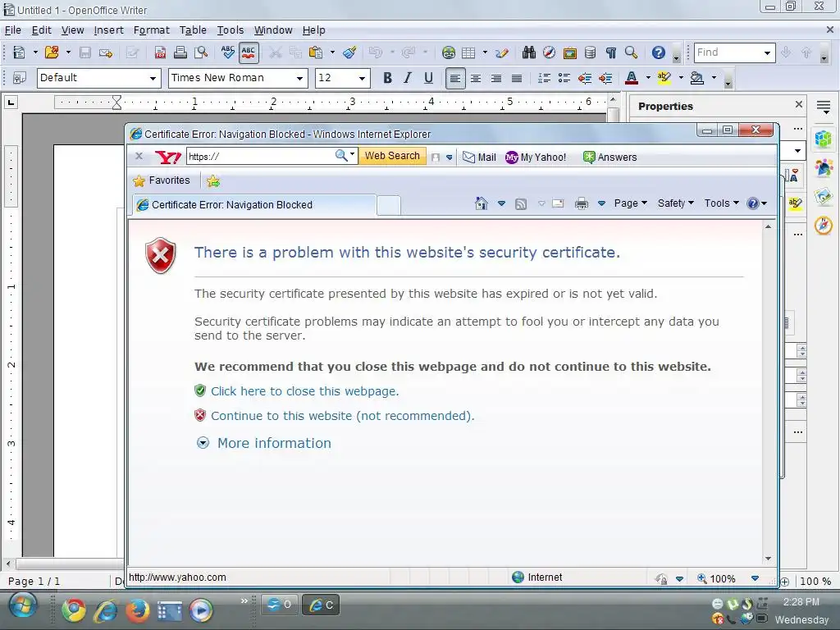
Task: Open Font Color dropdown arrow
Action: [648, 78]
